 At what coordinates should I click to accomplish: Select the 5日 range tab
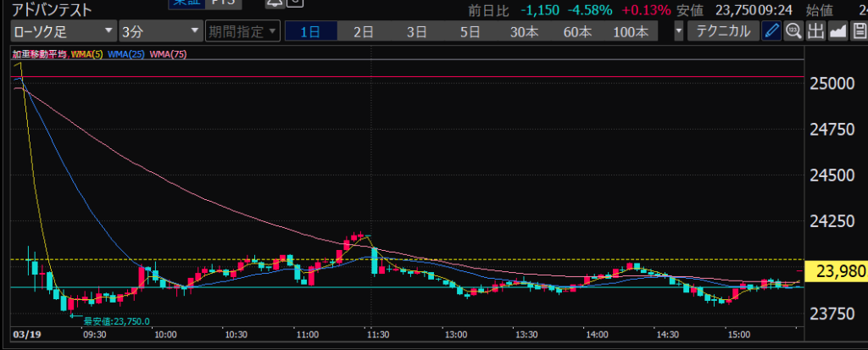[470, 32]
